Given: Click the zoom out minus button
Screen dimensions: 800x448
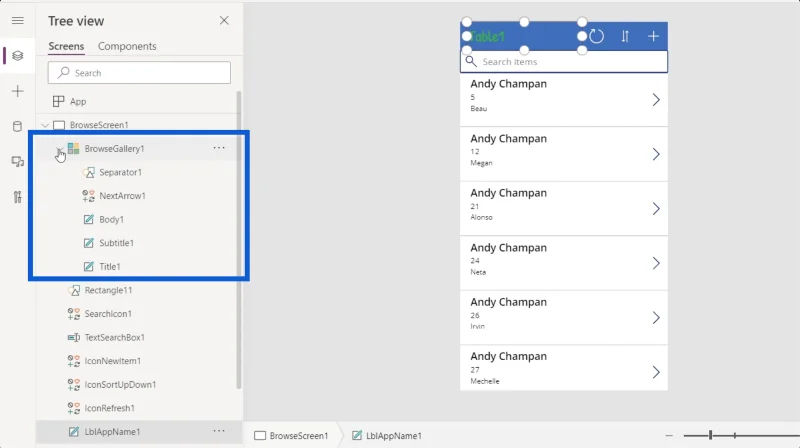Looking at the screenshot, I should pyautogui.click(x=669, y=436).
